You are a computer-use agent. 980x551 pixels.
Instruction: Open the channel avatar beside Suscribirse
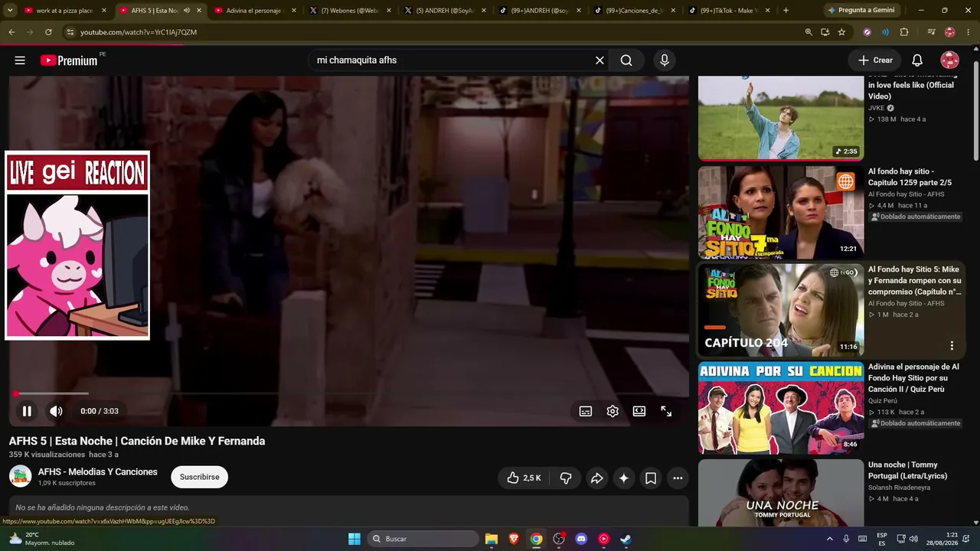coord(21,476)
